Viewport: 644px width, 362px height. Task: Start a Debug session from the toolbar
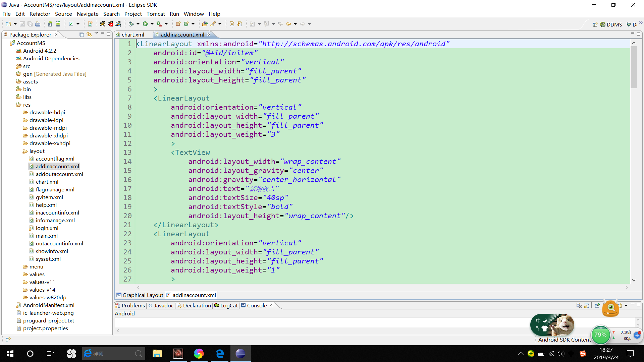point(132,23)
